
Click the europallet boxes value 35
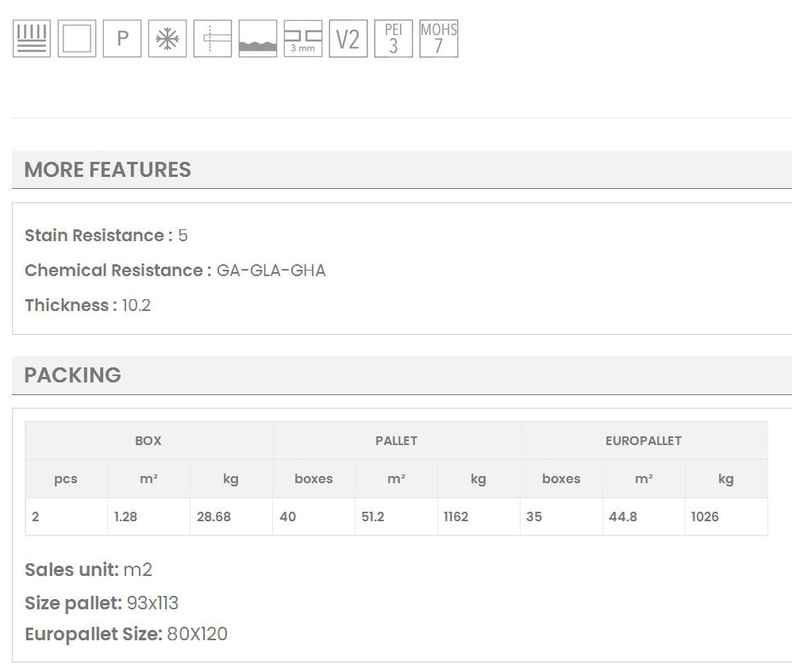534,516
